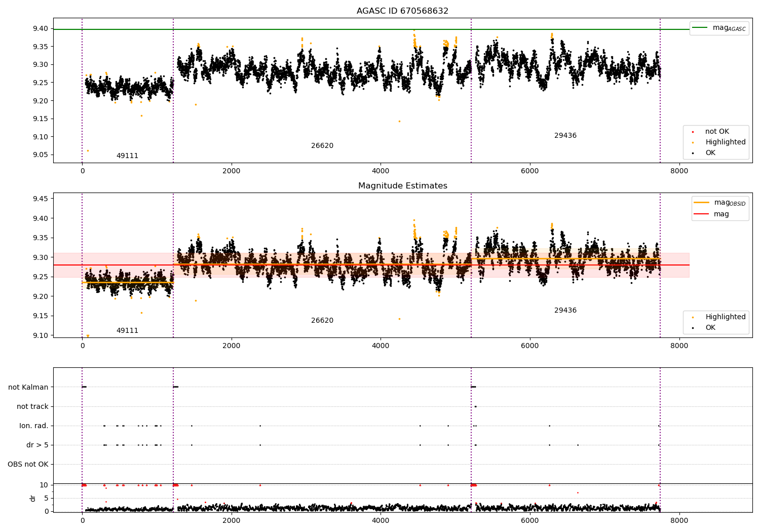
Task: Click 'Highlighted' in the Magnitude Estimates legend
Action: [725, 317]
